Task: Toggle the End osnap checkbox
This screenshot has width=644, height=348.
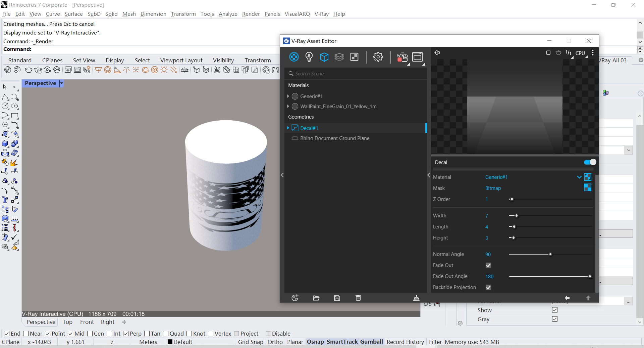Action: 7,334
